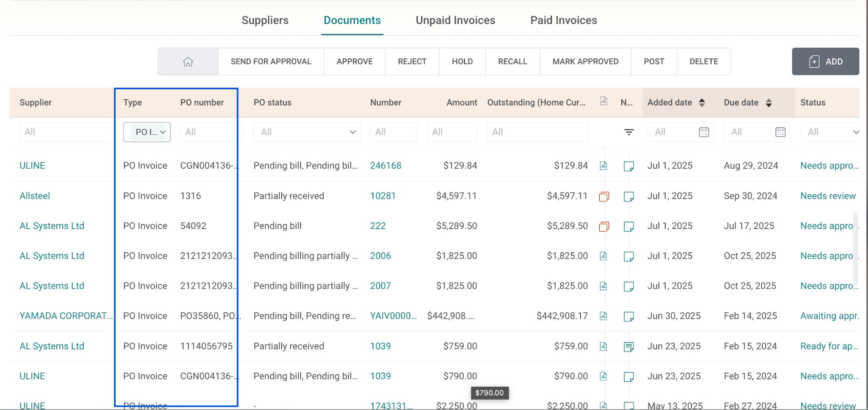Viewport: 868px width, 410px height.
Task: Open invoice number 222
Action: (x=378, y=226)
